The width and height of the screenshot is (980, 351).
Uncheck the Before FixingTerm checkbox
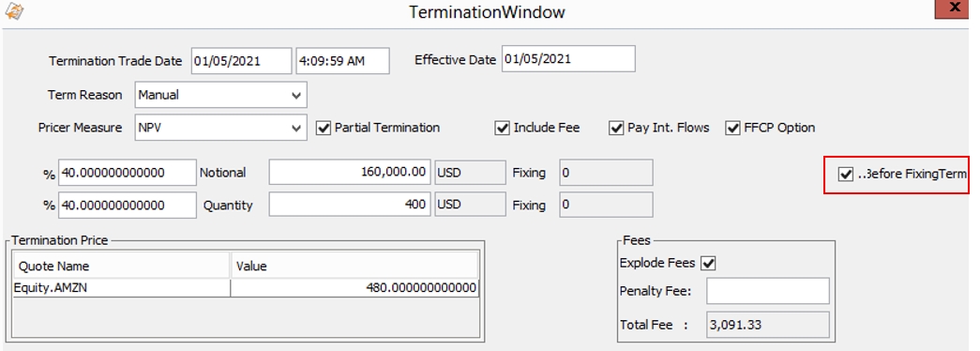846,175
